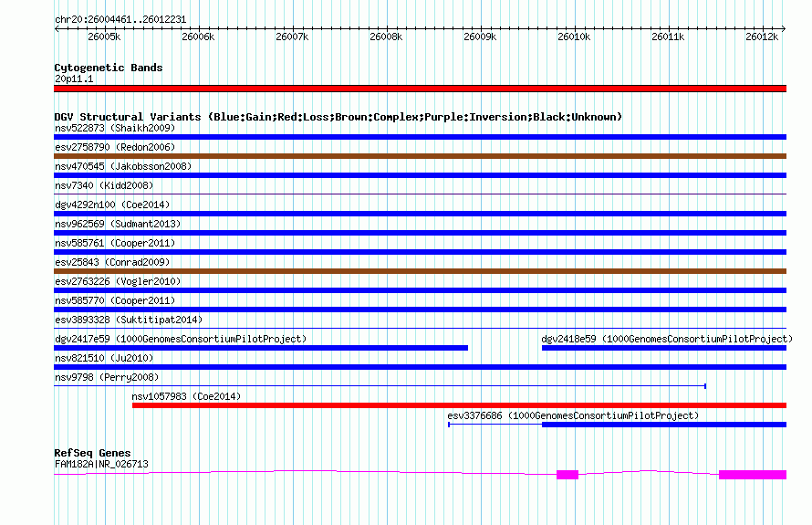Click the small magenta FAM182A exon block
Screen dimensions: 812x525
(x=567, y=475)
